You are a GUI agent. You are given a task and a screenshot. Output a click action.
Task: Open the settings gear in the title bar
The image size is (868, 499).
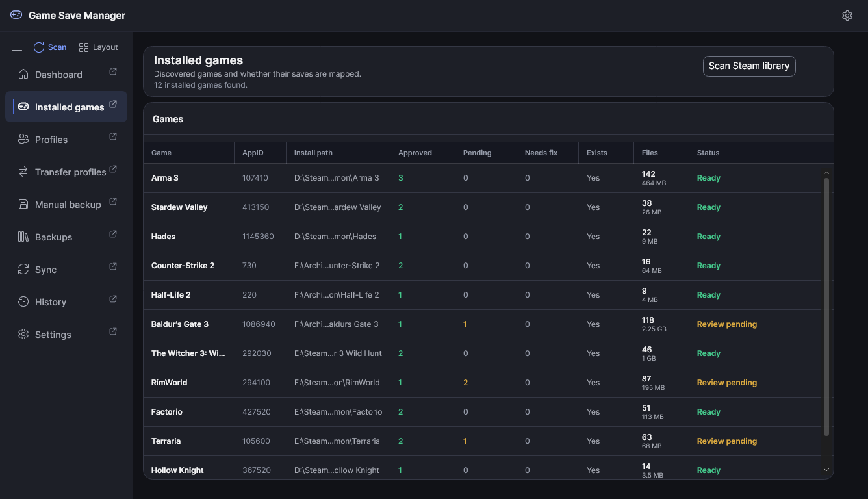(847, 16)
